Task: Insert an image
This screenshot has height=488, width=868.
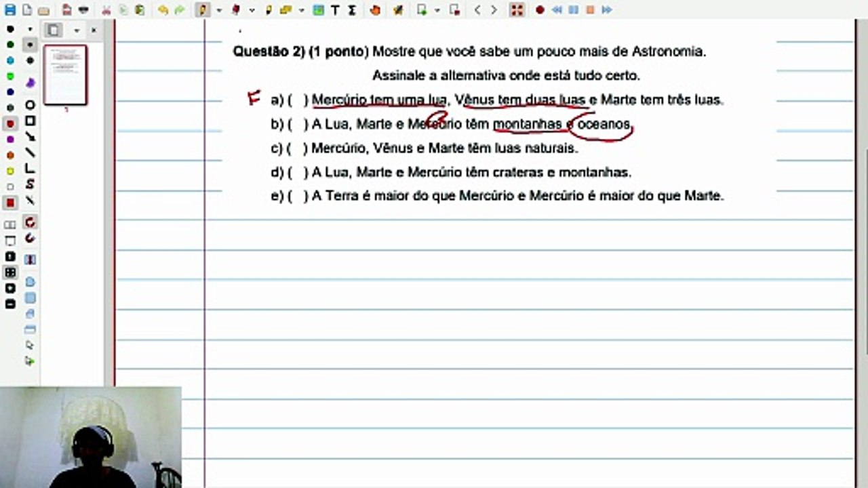Action: 318,10
